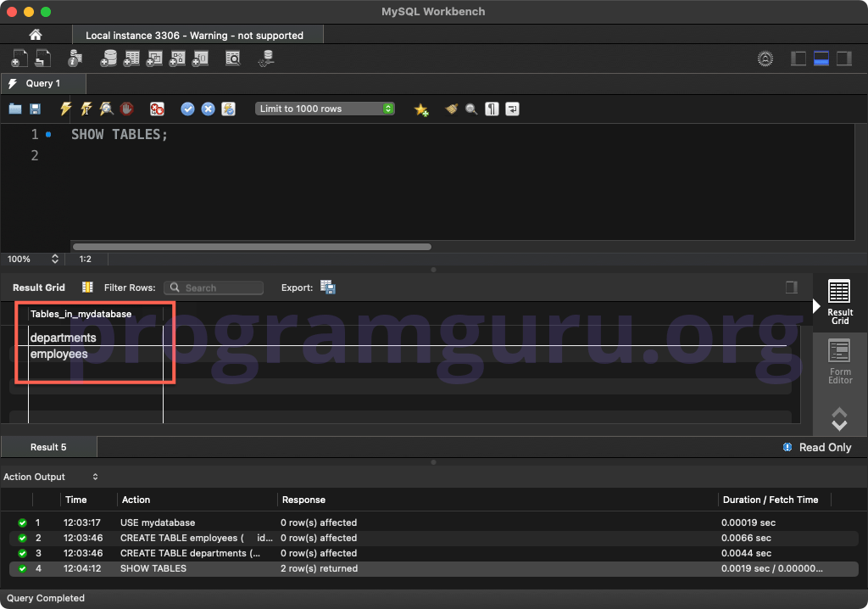
Task: Run EXPLAIN on current statement
Action: pos(106,109)
